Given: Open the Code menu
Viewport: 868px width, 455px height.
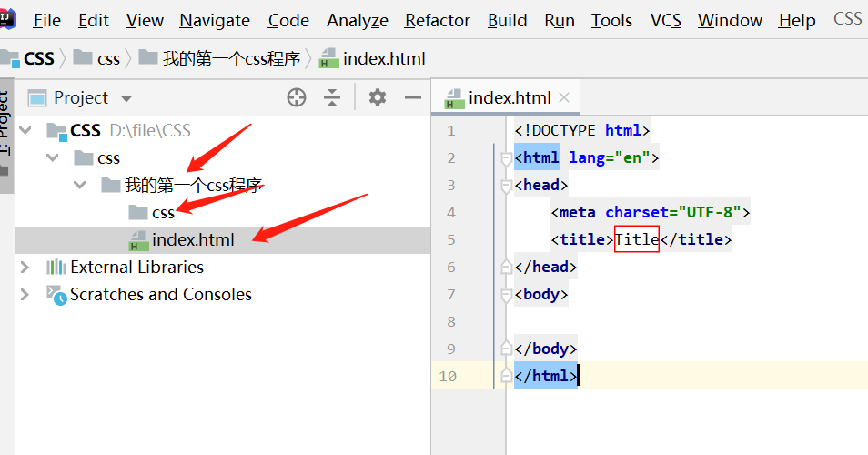Looking at the screenshot, I should [x=288, y=21].
